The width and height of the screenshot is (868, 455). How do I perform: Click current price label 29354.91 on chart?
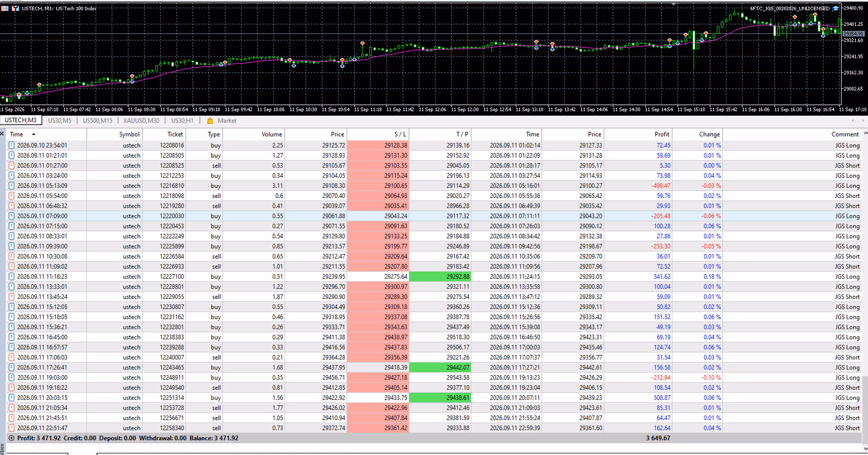tap(854, 34)
